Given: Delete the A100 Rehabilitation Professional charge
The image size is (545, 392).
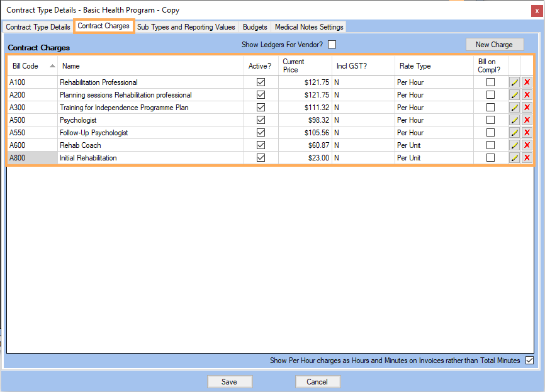Looking at the screenshot, I should (527, 82).
